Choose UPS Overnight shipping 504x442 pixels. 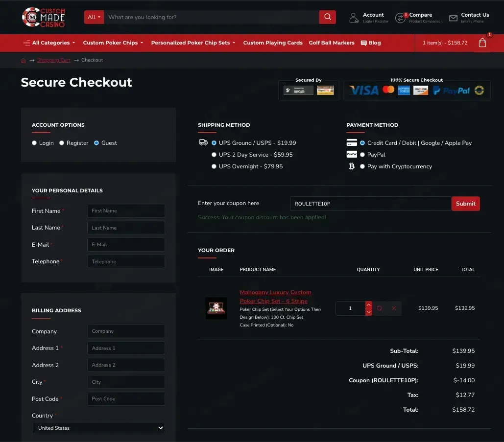click(214, 166)
